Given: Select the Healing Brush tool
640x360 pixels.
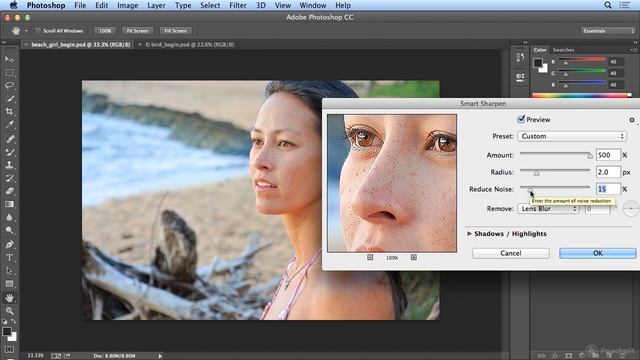Looking at the screenshot, I should coord(9,139).
